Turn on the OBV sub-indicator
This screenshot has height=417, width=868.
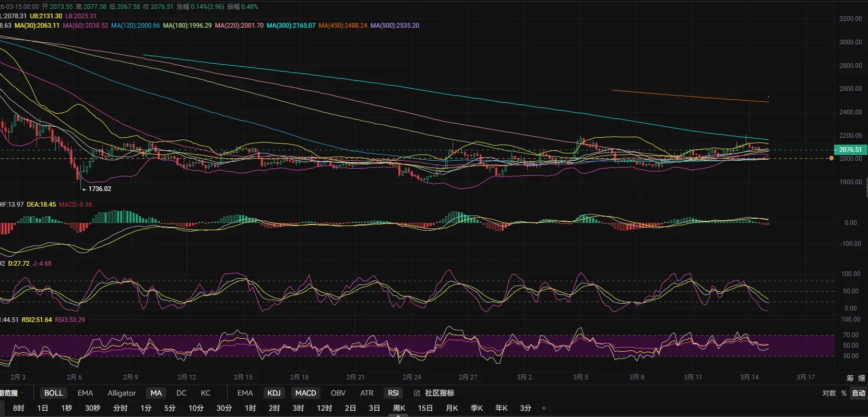pyautogui.click(x=338, y=393)
